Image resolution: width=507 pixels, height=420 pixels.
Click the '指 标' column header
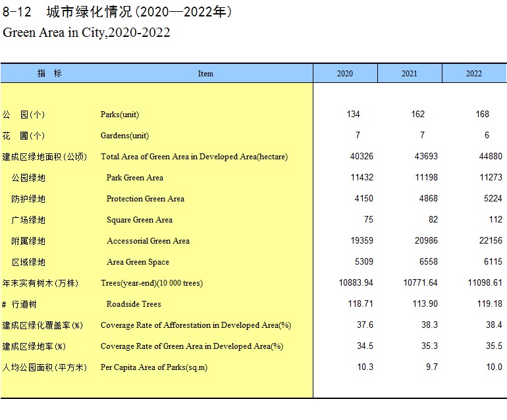49,73
